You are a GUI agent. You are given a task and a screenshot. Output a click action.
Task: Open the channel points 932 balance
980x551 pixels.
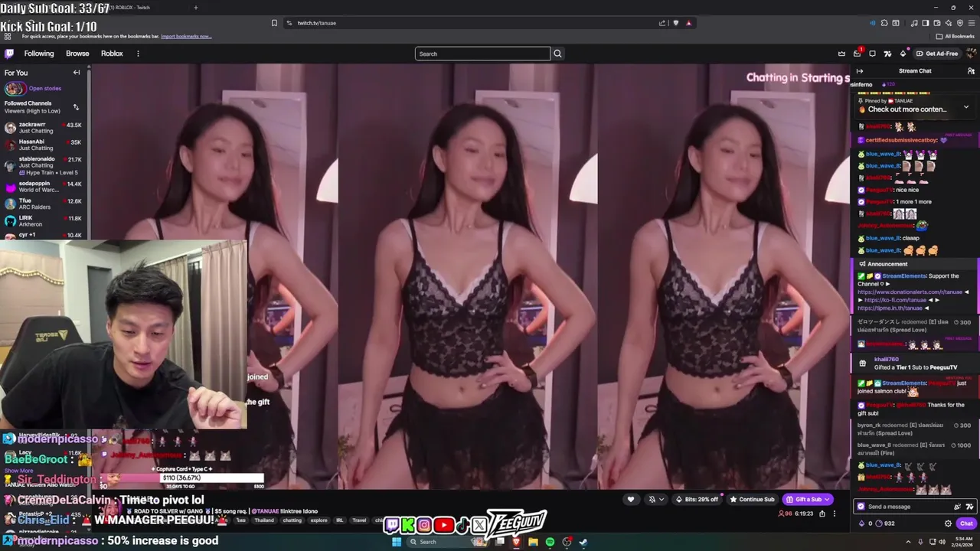coord(887,523)
